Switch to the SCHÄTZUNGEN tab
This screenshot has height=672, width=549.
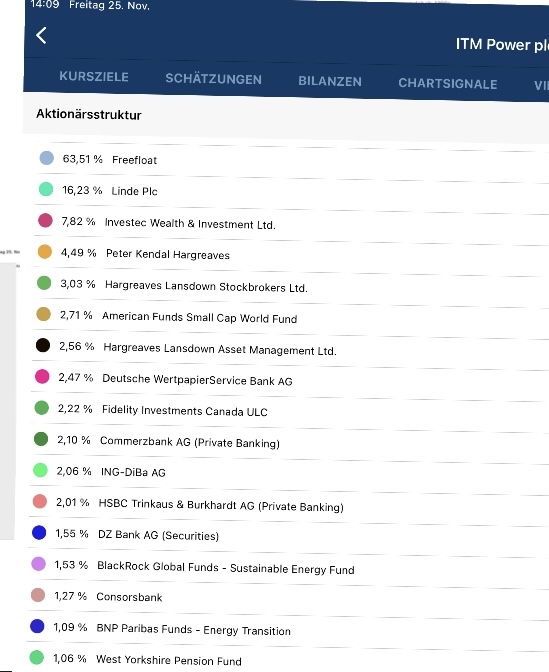[213, 79]
